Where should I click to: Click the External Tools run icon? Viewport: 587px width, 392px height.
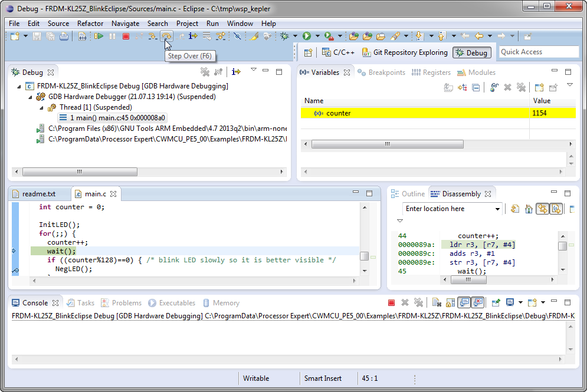pyautogui.click(x=329, y=37)
